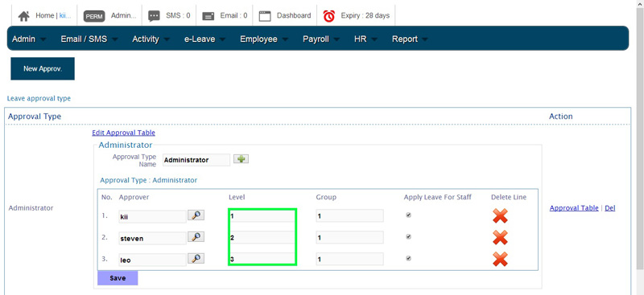Click the Level field for leo
Screen dimensions: 644x295
coord(262,260)
